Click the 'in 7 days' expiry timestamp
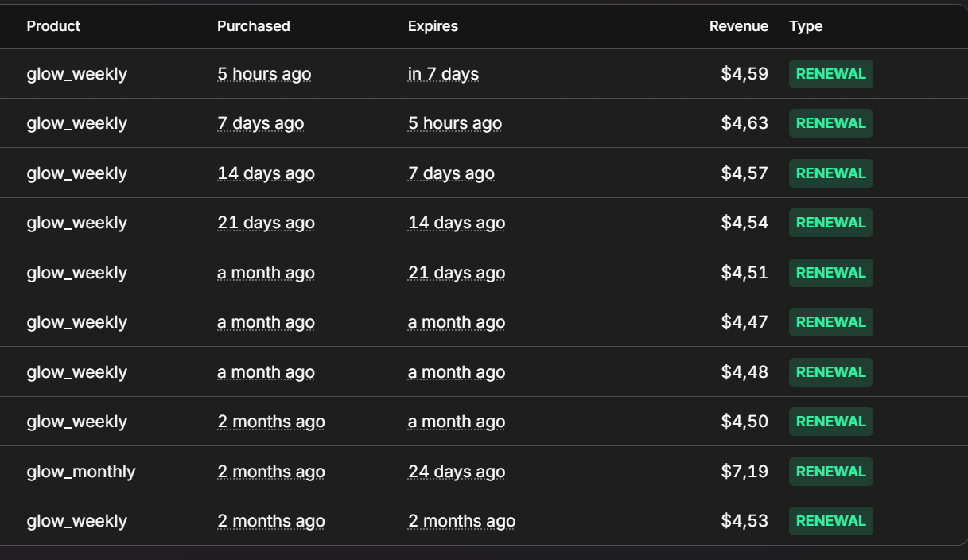968x560 pixels. [x=443, y=74]
